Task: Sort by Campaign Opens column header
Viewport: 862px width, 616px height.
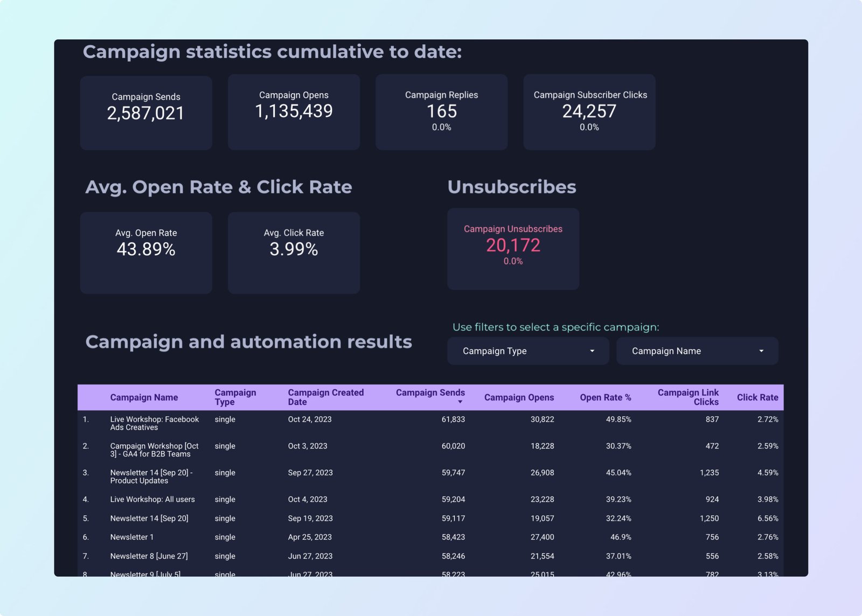Action: coord(518,397)
